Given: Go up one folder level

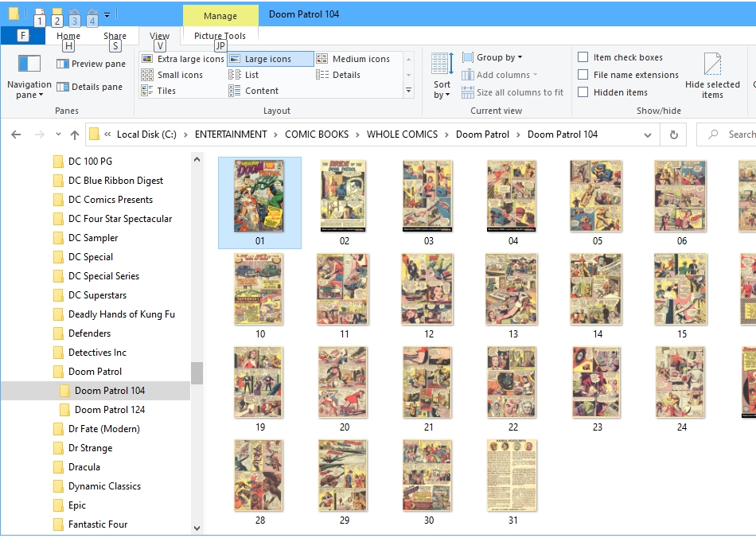Looking at the screenshot, I should 75,134.
